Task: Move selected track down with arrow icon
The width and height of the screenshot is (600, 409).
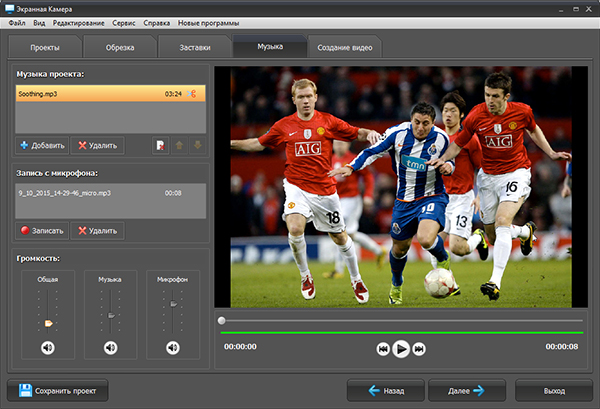Action: pos(197,146)
